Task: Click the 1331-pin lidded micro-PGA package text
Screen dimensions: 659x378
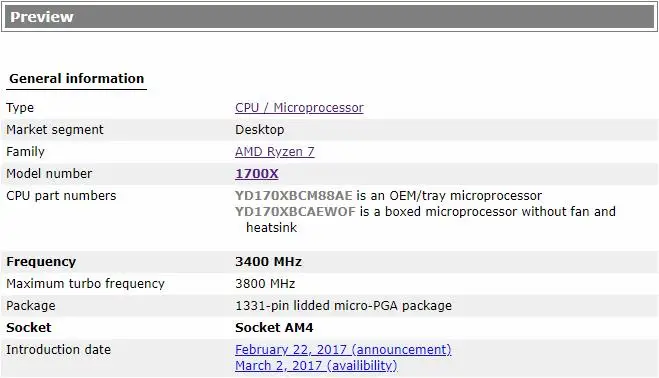Action: tap(343, 306)
